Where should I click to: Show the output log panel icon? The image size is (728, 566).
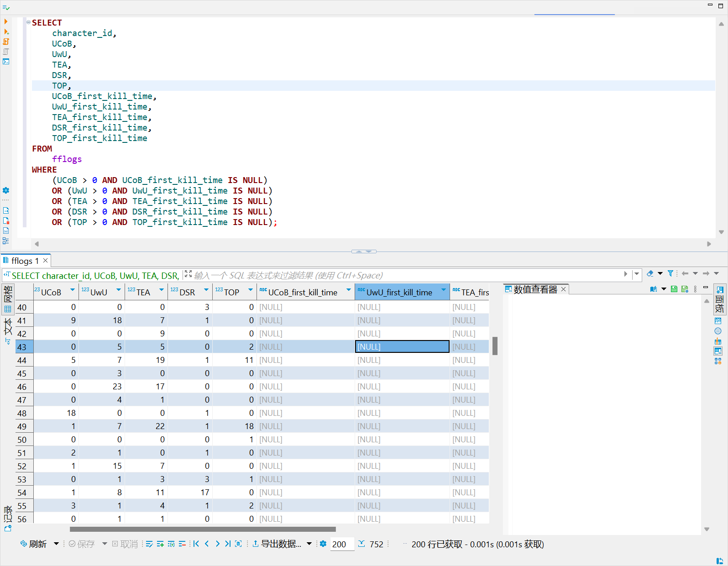(x=6, y=210)
